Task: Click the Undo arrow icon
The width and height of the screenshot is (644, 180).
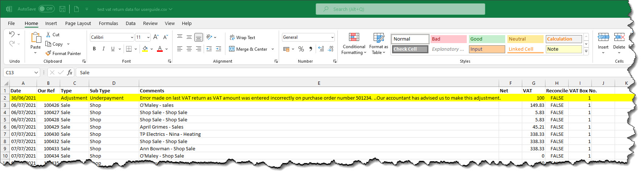Action: 12,34
